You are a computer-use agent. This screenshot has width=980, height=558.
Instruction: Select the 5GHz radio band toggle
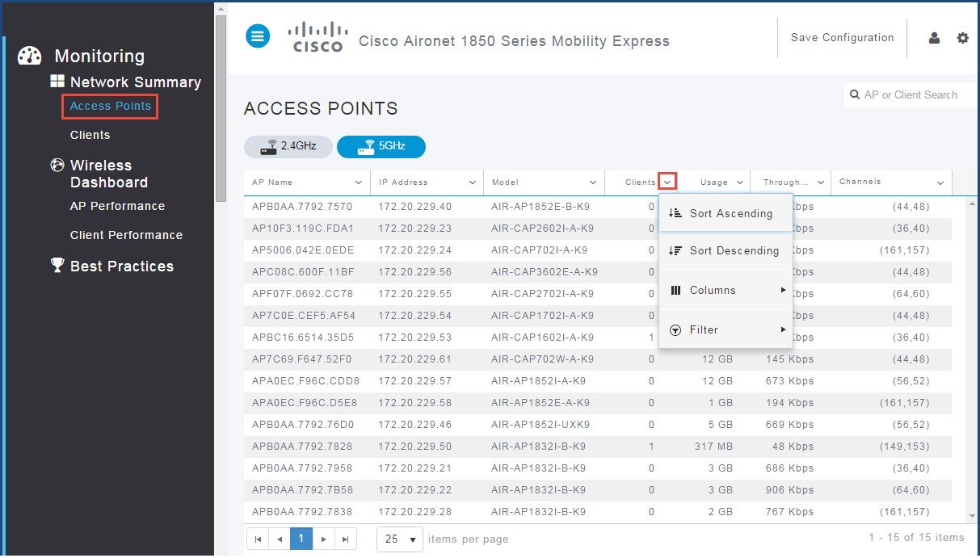[x=381, y=147]
